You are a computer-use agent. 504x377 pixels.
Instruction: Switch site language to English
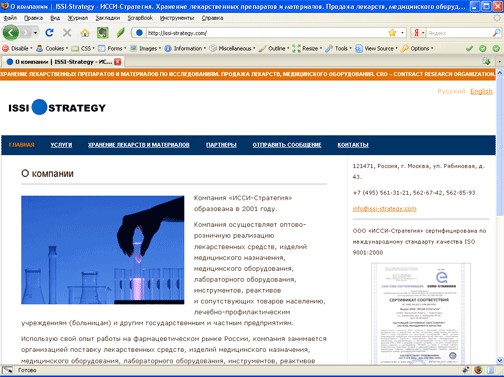481,91
